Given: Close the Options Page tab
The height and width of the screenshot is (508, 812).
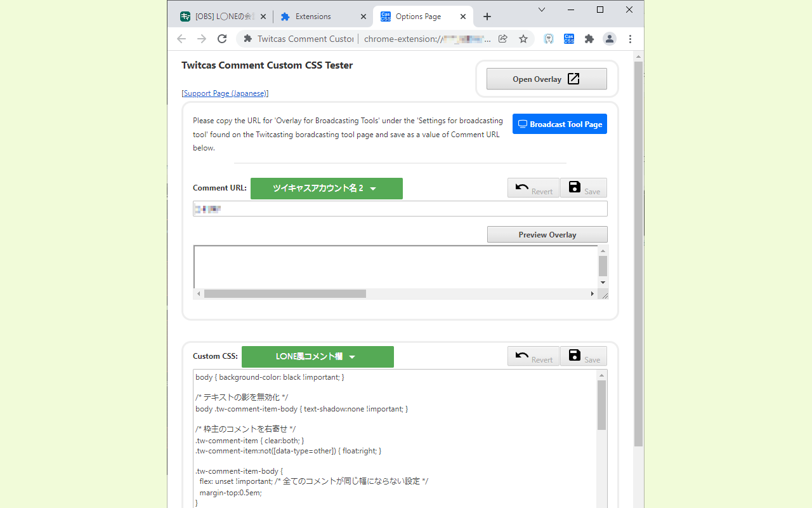Looking at the screenshot, I should [x=463, y=17].
